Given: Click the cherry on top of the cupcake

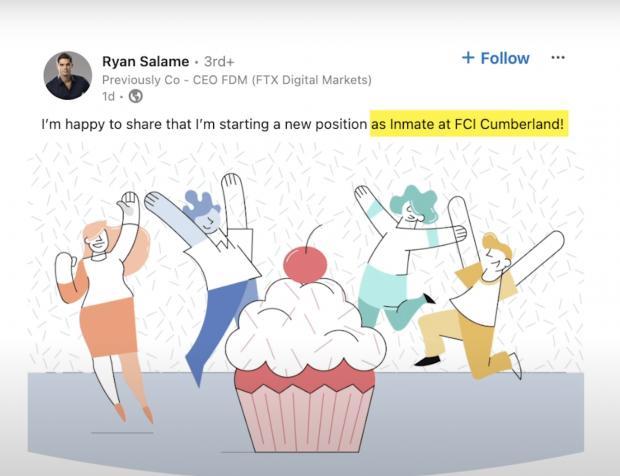Looking at the screenshot, I should coord(305,264).
